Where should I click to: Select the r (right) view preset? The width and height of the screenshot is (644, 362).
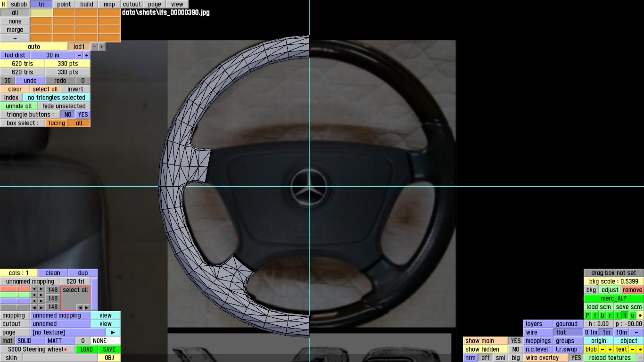coord(610,315)
